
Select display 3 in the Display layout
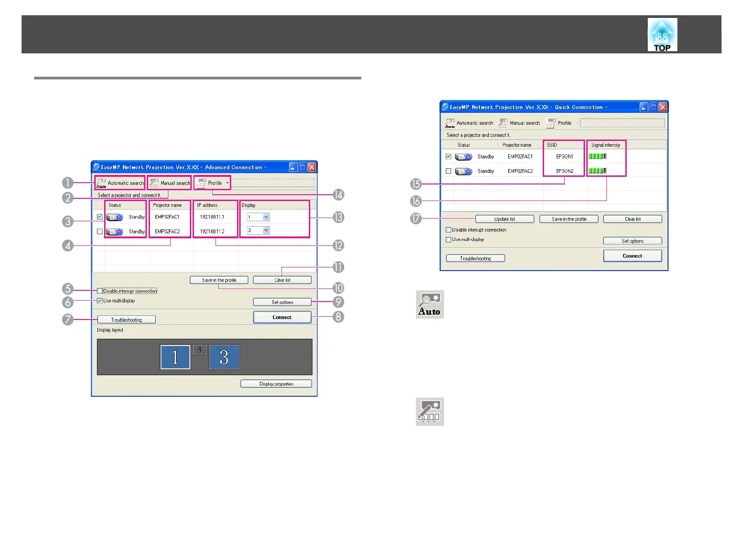point(224,357)
